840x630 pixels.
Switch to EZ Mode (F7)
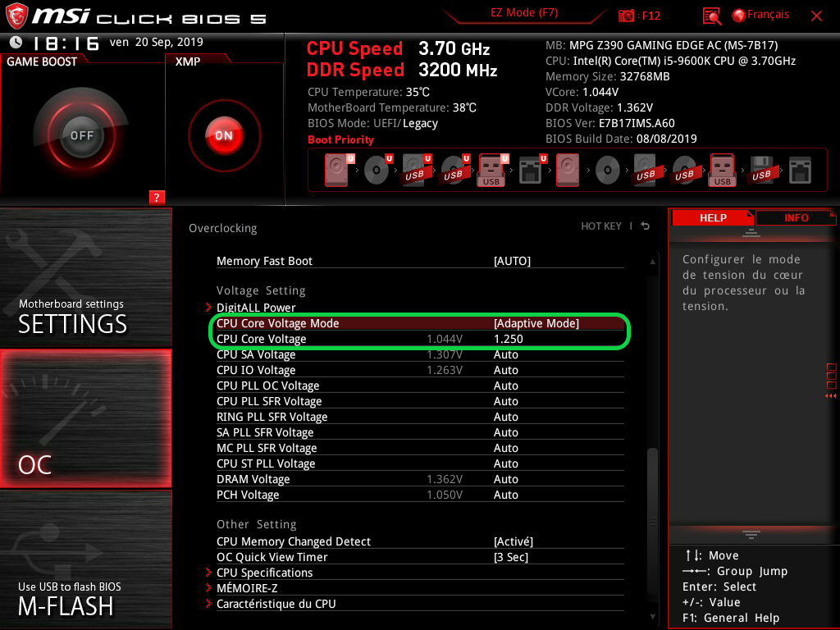tap(524, 13)
